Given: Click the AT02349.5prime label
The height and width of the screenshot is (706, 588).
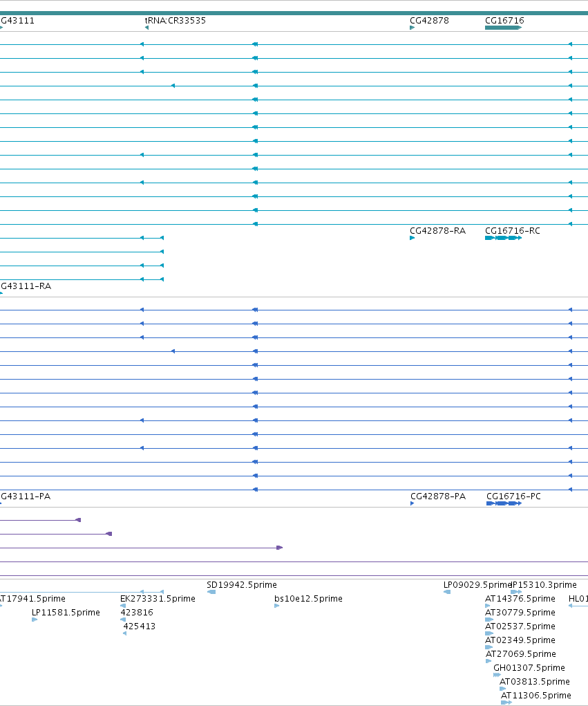Looking at the screenshot, I should [x=520, y=640].
